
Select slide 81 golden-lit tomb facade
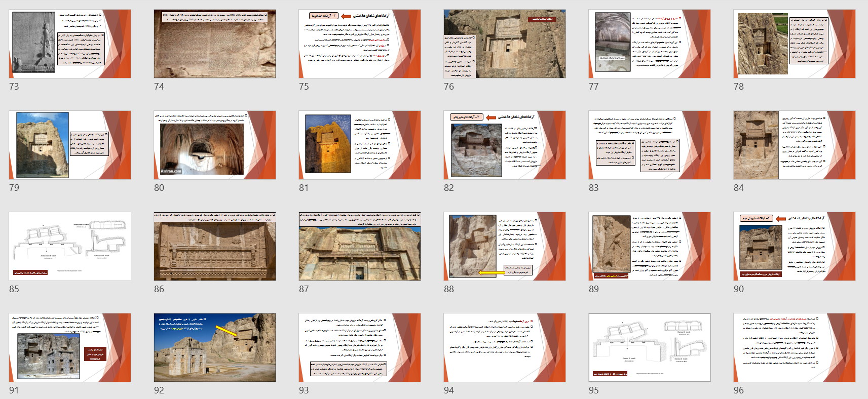point(360,145)
